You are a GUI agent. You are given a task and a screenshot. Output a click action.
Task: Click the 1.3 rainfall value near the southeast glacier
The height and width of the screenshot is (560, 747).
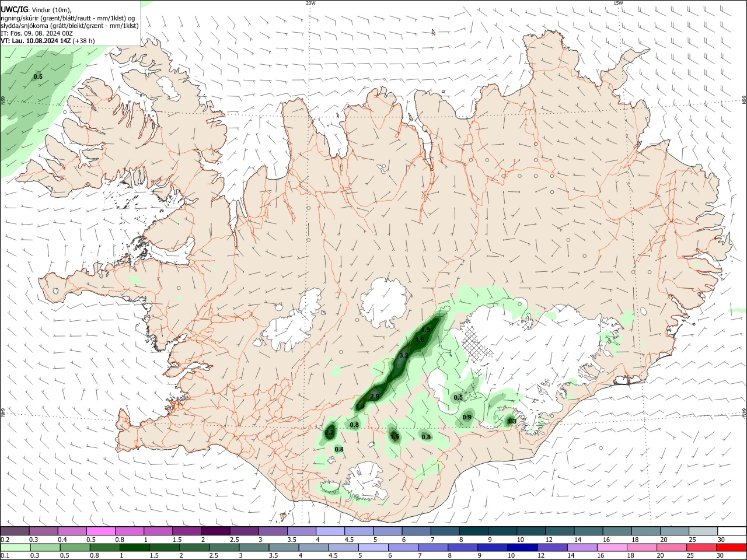coord(512,421)
